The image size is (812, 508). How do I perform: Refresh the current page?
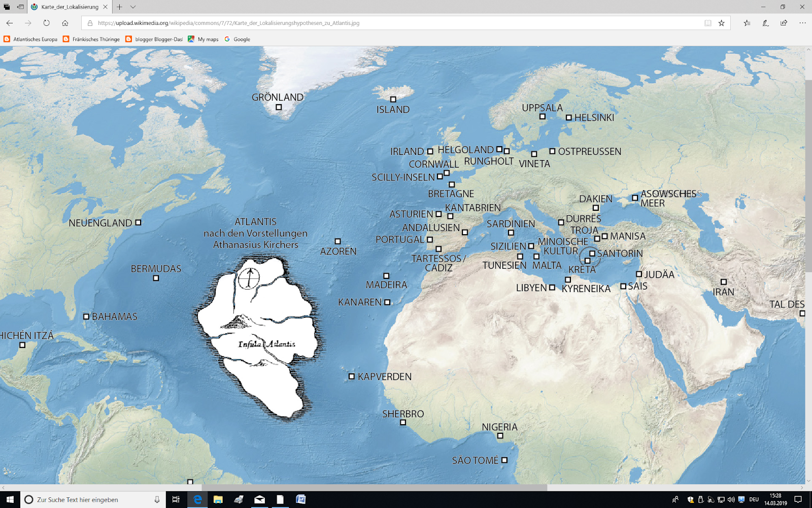click(46, 23)
